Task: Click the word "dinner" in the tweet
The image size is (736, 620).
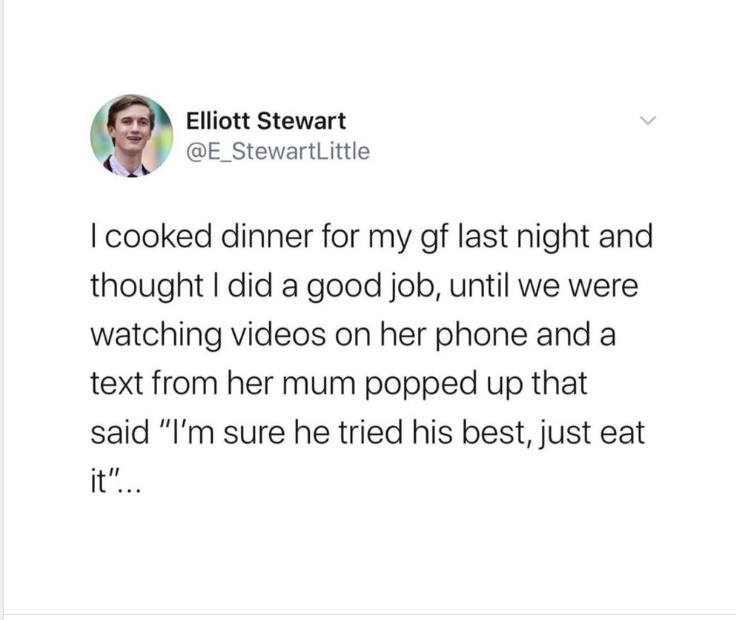Action: pos(267,236)
